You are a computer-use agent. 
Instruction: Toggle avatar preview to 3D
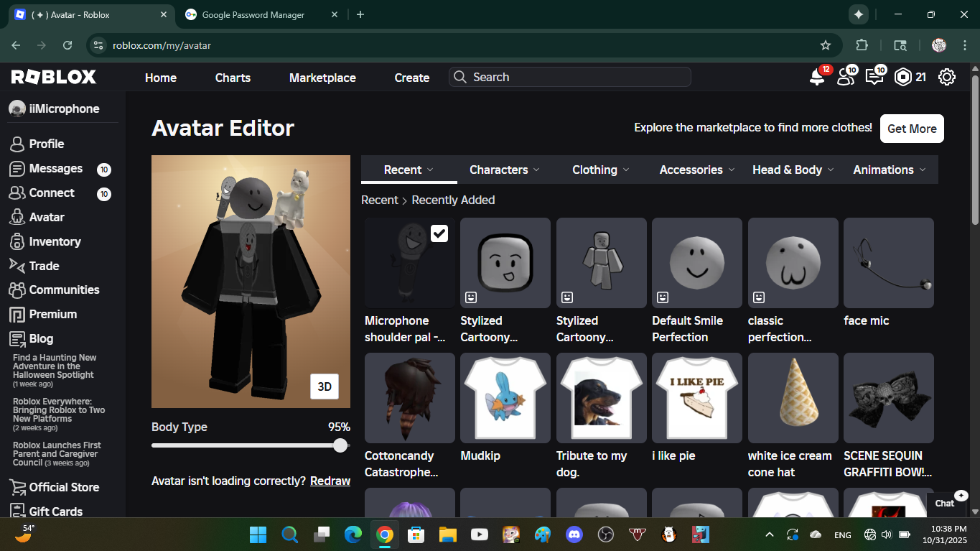click(325, 386)
